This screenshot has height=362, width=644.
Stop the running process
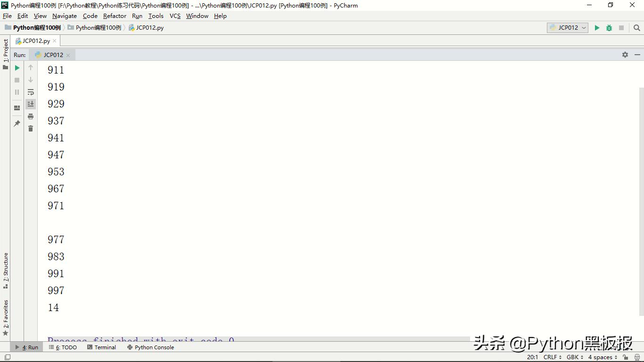17,80
